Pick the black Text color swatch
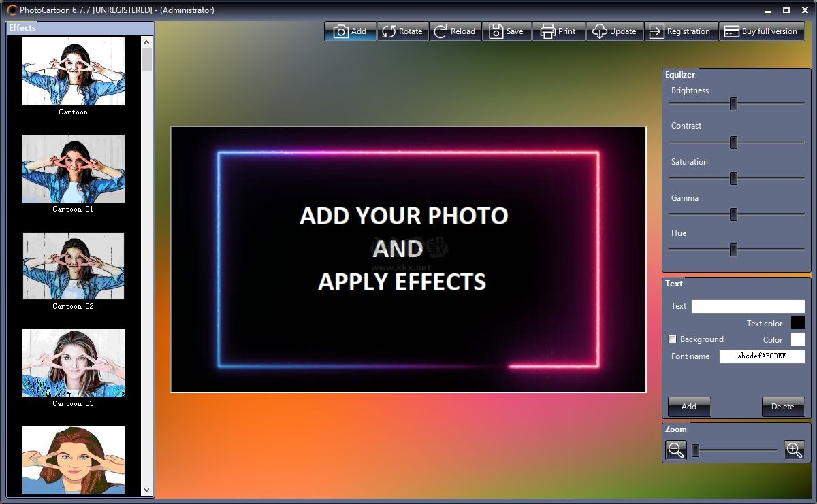This screenshot has width=817, height=504. click(x=797, y=323)
